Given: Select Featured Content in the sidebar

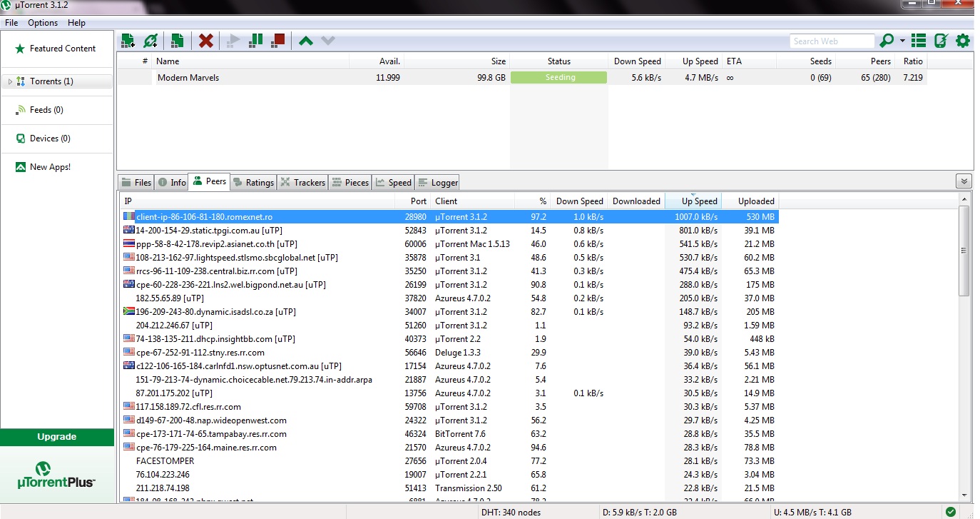Looking at the screenshot, I should 57,49.
